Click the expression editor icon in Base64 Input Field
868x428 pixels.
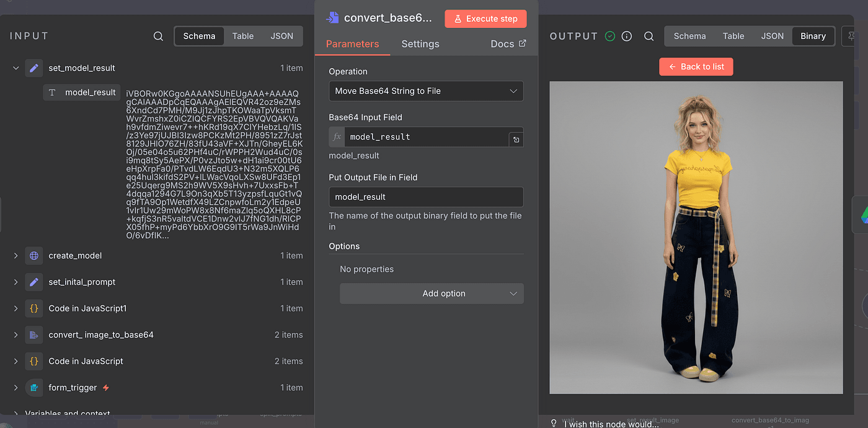point(516,140)
